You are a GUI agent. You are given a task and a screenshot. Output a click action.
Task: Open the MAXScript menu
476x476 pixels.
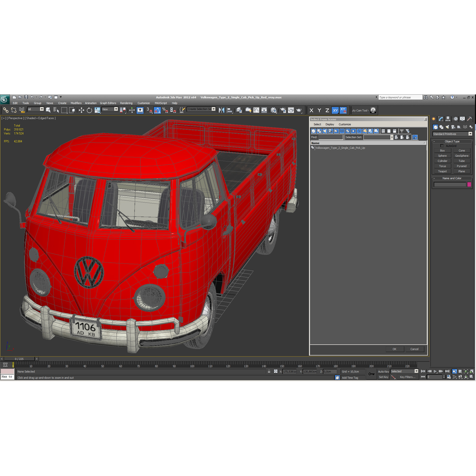161,103
